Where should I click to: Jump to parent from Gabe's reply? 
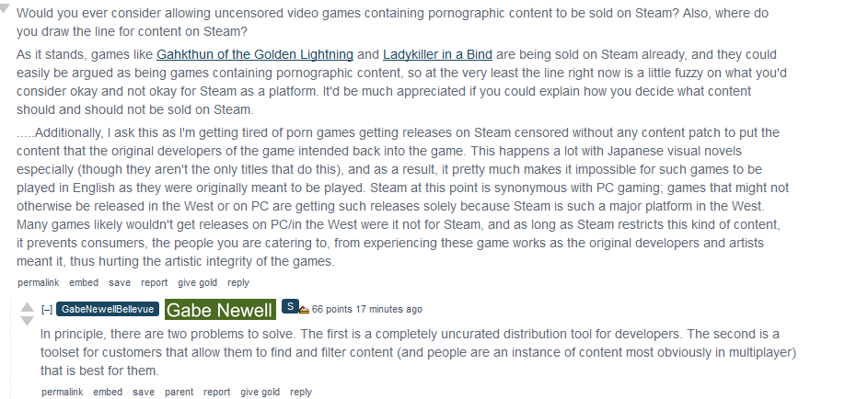coord(179,392)
